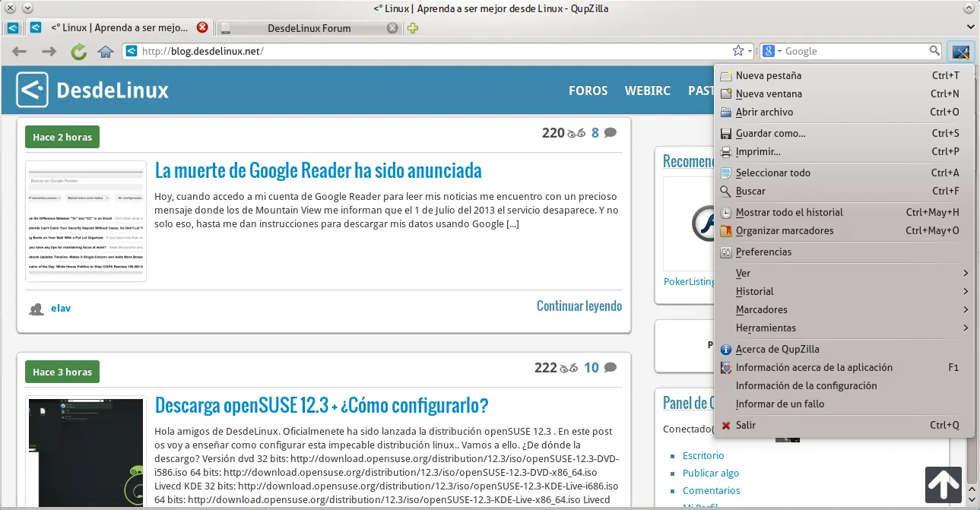
Task: Click the comment count 8
Action: click(595, 133)
